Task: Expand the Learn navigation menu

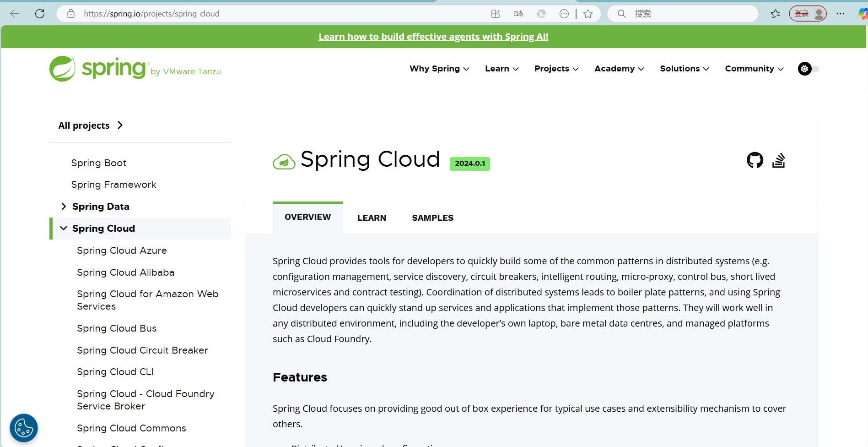Action: click(502, 69)
